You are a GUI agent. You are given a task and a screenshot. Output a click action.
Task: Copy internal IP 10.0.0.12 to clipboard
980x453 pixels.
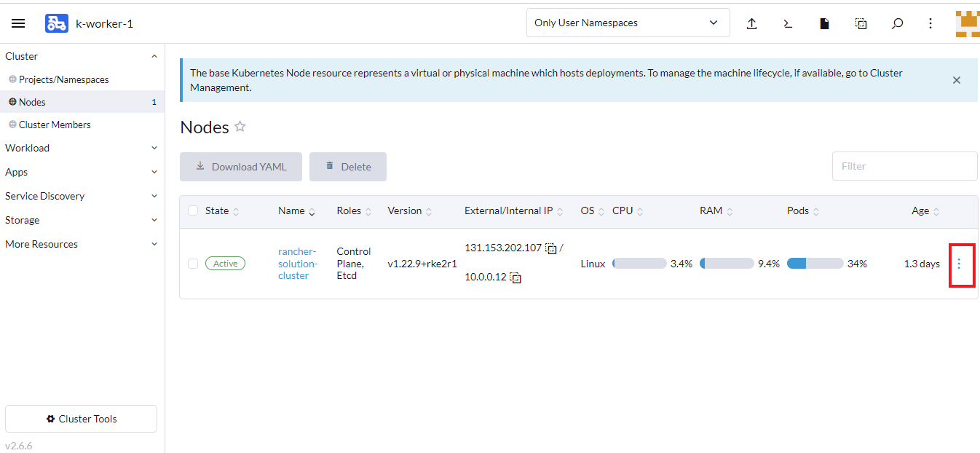pyautogui.click(x=515, y=277)
